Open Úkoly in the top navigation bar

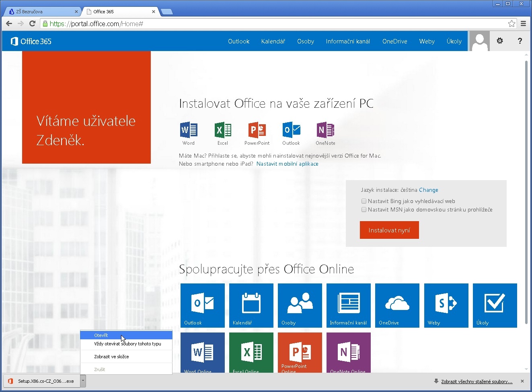[x=454, y=41]
